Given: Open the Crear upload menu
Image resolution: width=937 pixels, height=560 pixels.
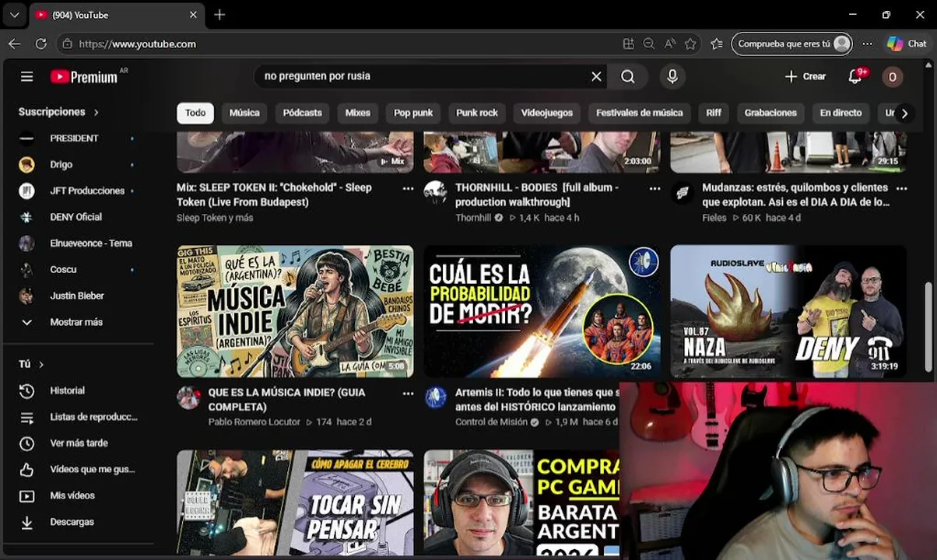Looking at the screenshot, I should tap(805, 76).
